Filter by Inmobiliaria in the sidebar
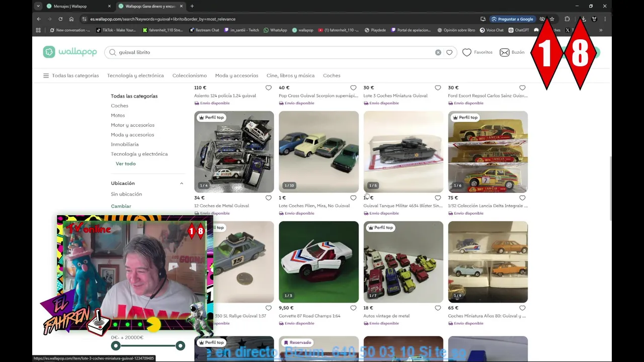Screen dimensions: 644x362 pyautogui.click(x=125, y=144)
